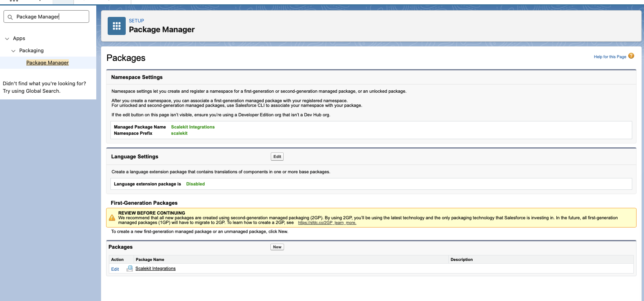Click the search magnifier icon in Quick Find
Viewport: 644px width, 301px height.
10,17
